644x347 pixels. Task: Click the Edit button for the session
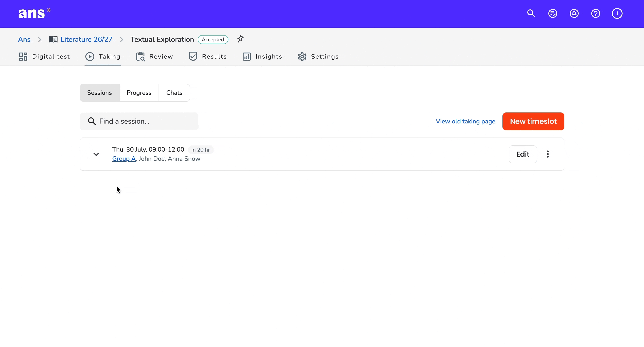[x=523, y=154]
